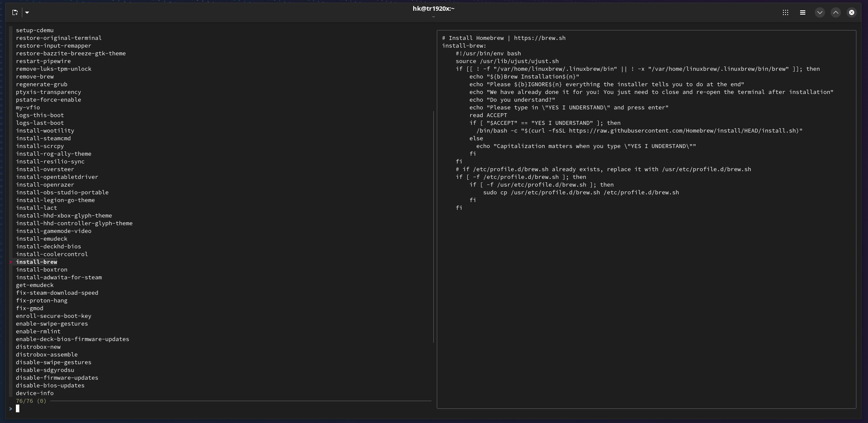
Task: Click the 76/76 match counter
Action: [x=24, y=401]
